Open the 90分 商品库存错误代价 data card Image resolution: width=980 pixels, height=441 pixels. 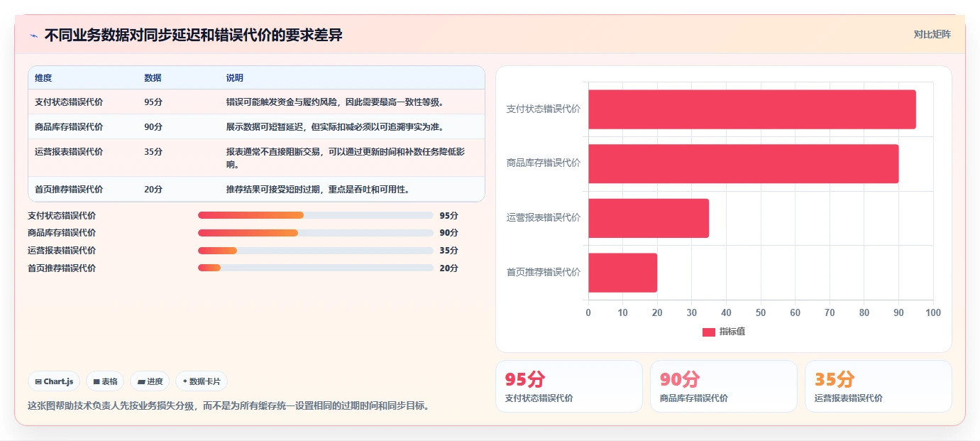point(724,386)
